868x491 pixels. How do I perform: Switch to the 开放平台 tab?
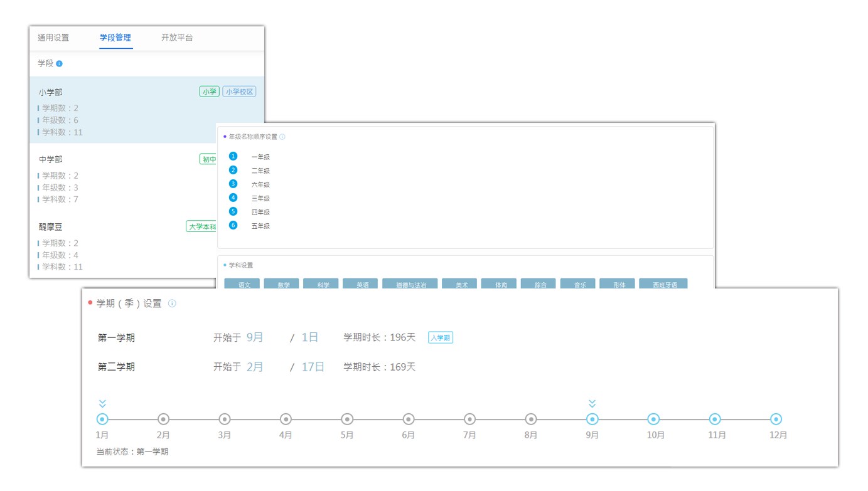tap(177, 38)
